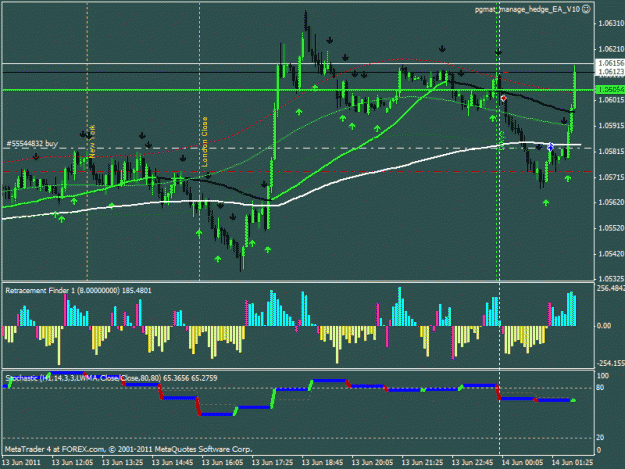Click the 13 Jun 21:25 time label

click(x=422, y=462)
